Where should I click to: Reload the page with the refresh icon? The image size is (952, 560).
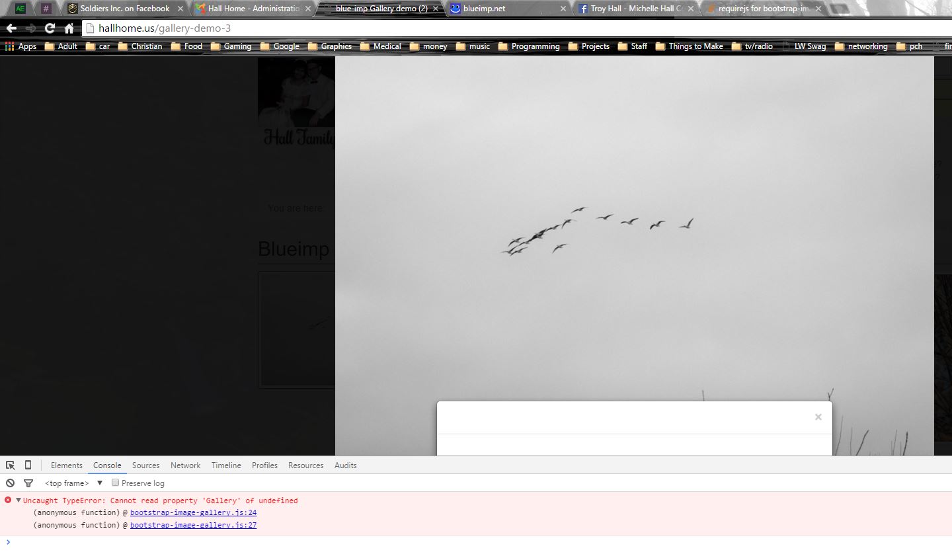(50, 28)
